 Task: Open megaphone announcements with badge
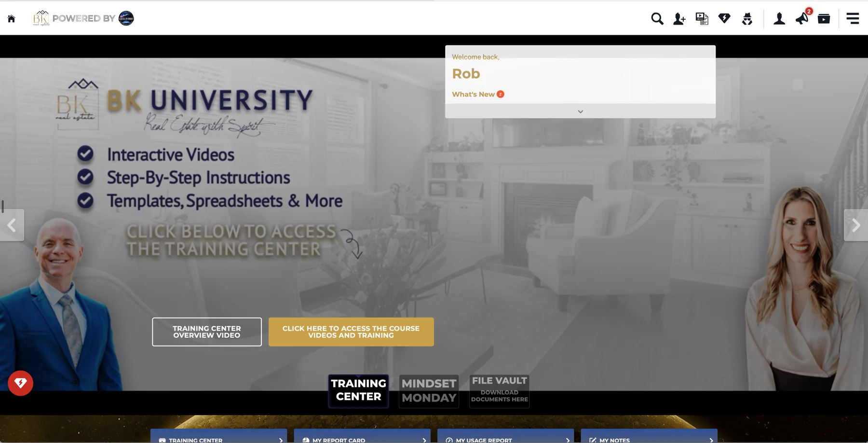tap(803, 17)
